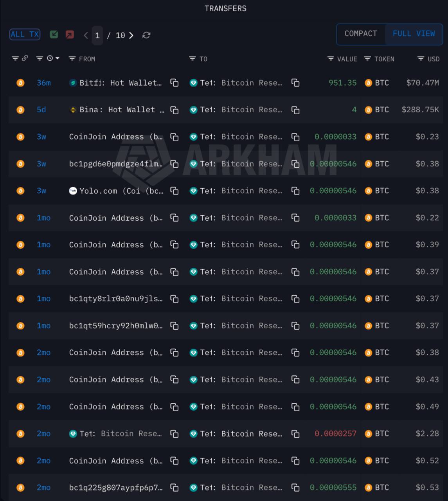
Task: Open the FROM column filter
Action: 72,59
